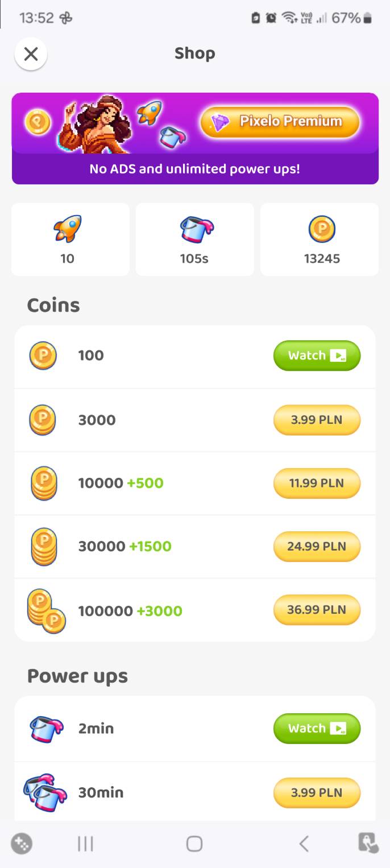Tap the coin pile icon beside 100000

pyautogui.click(x=47, y=611)
